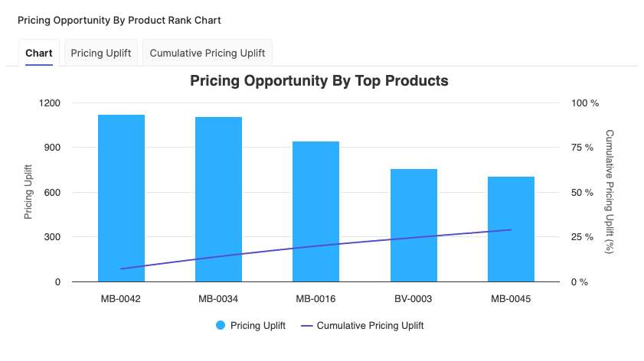644x361 pixels.
Task: Click the Pricing Uplift y-axis title
Action: (28, 192)
